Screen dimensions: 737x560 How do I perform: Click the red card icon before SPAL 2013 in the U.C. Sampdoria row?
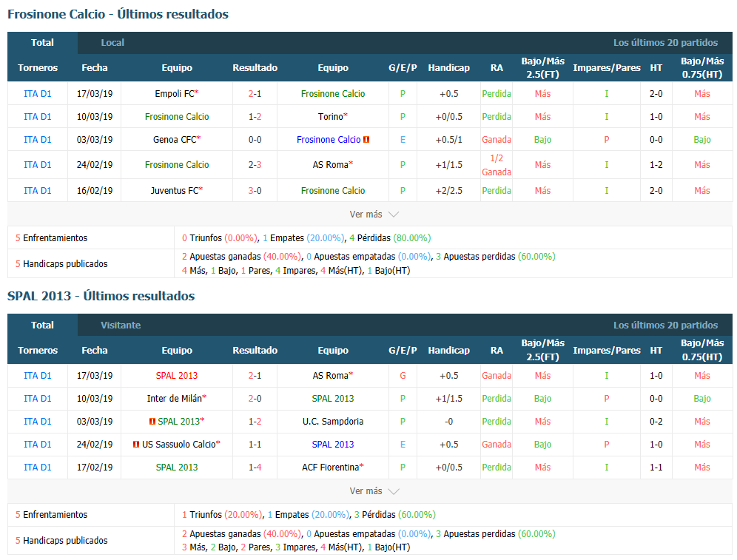(152, 422)
